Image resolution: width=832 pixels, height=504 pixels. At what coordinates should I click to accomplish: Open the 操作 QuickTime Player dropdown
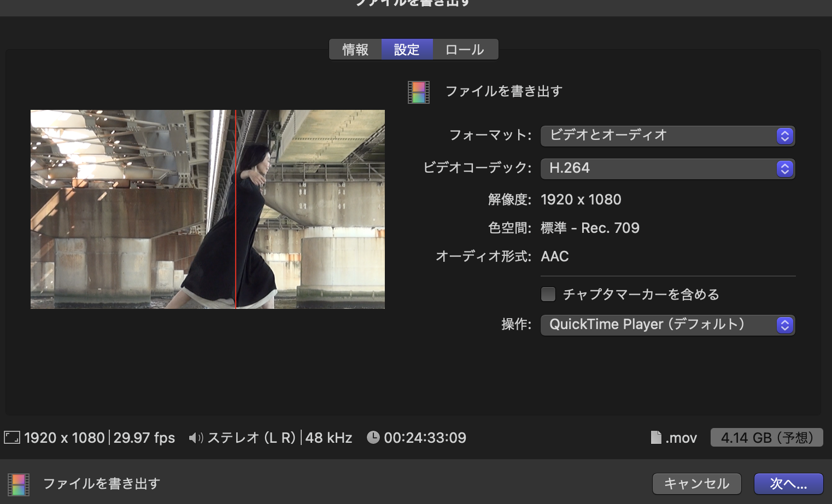click(x=667, y=325)
